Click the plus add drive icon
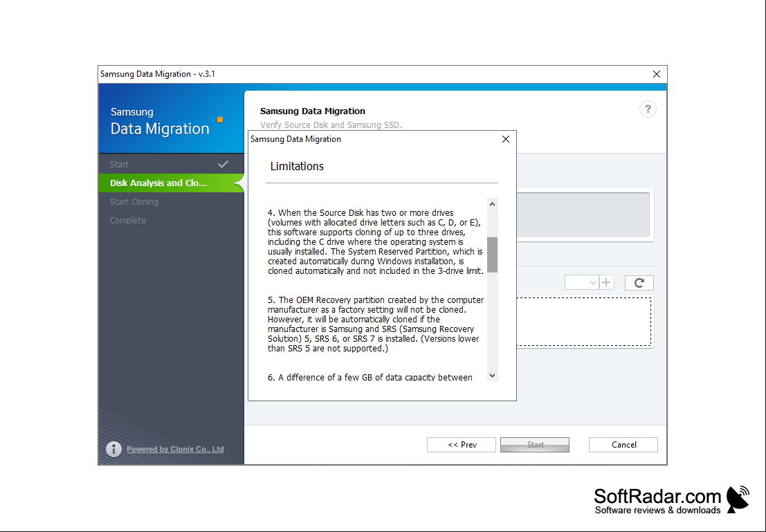766x532 pixels. pyautogui.click(x=606, y=282)
